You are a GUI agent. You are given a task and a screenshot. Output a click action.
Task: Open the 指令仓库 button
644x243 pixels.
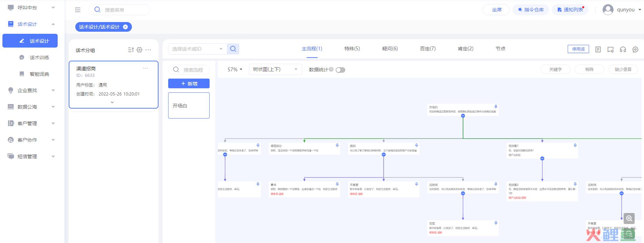tap(531, 10)
